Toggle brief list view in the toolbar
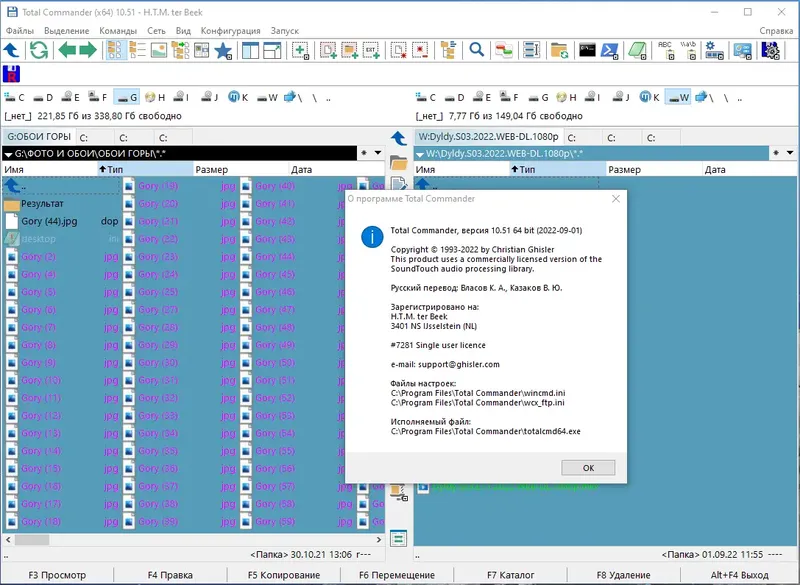The width and height of the screenshot is (800, 585). click(115, 50)
